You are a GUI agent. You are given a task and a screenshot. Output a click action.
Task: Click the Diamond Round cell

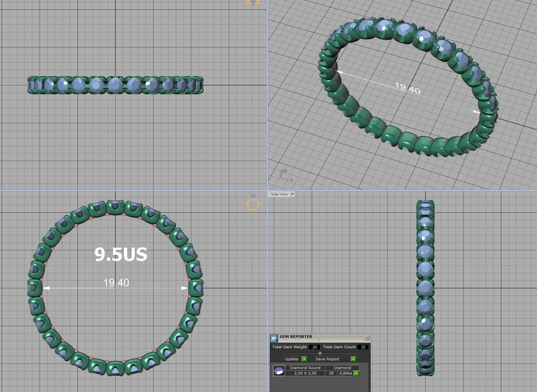tap(305, 368)
